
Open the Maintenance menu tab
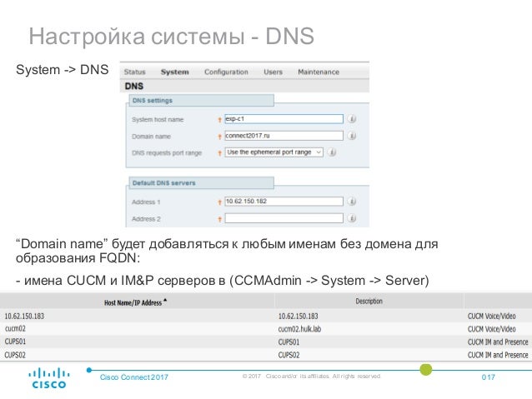click(319, 72)
